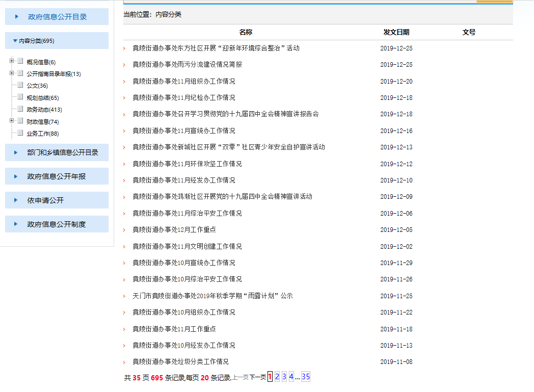
Task: Select 政务动态(413) in the category tree
Action: coord(44,110)
